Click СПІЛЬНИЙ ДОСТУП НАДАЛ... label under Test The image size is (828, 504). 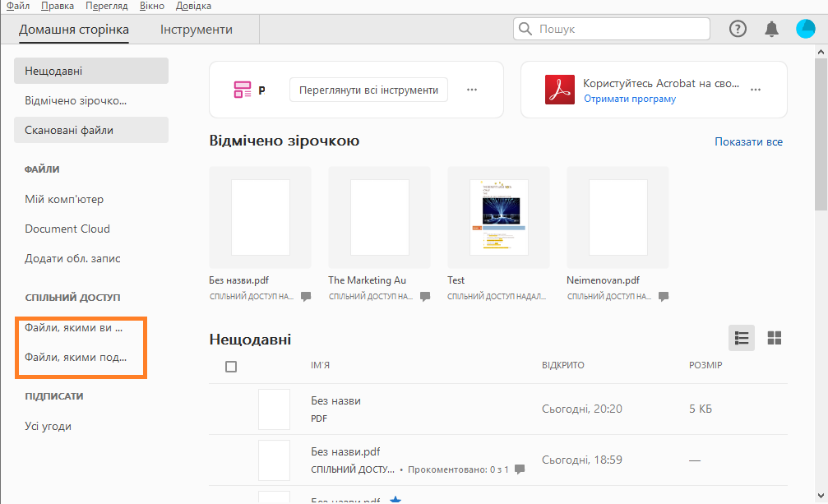tap(497, 297)
